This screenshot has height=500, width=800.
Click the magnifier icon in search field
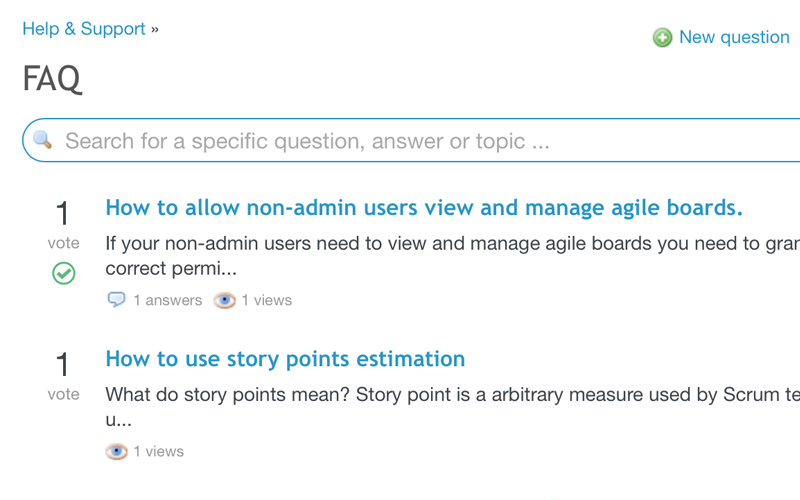click(x=42, y=140)
